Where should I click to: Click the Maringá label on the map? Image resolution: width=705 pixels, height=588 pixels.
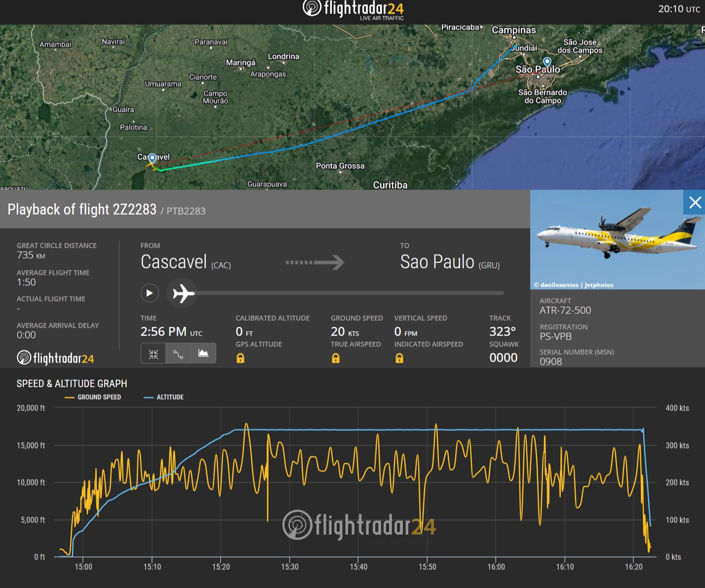(x=240, y=63)
